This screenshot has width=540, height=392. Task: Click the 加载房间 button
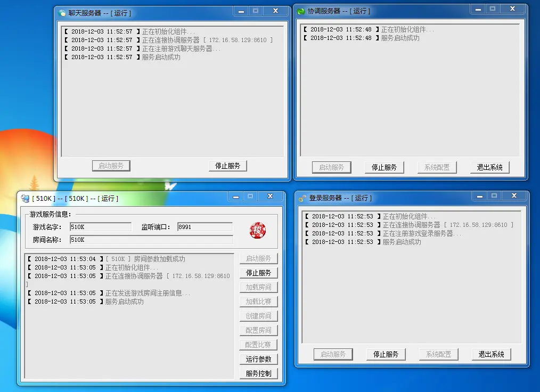(259, 287)
